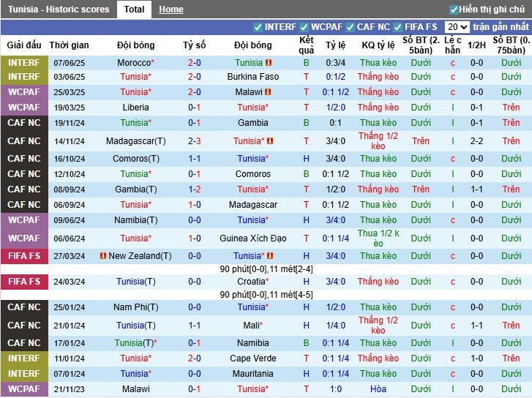Click red card icon beside Tunisia, 14/11/24 match

pos(270,141)
